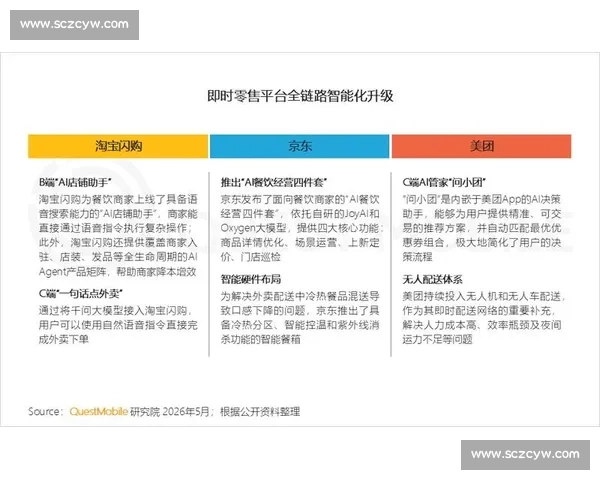Select the yellow 淘宝闪购 header
600x480 pixels.
pos(118,146)
